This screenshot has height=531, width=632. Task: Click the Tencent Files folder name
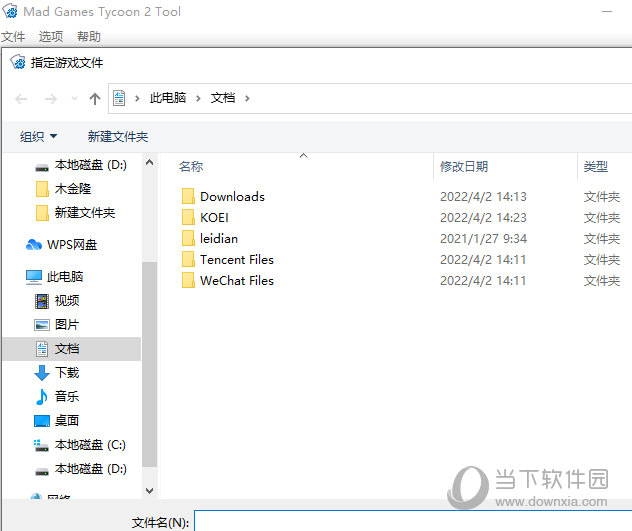point(237,259)
